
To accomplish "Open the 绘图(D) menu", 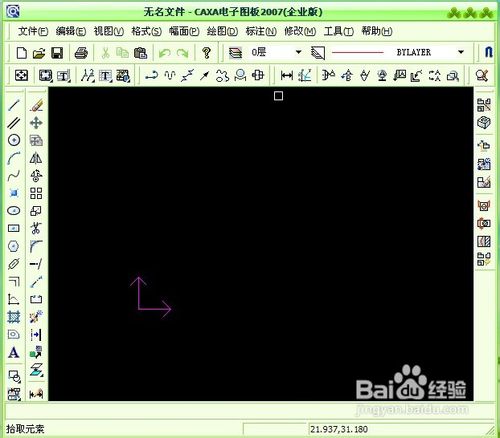I will point(222,31).
